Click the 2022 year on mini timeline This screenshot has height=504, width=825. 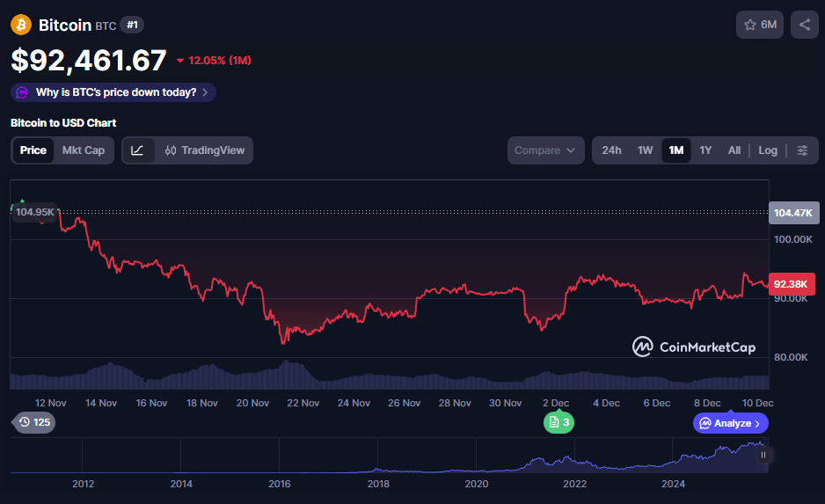click(x=574, y=484)
